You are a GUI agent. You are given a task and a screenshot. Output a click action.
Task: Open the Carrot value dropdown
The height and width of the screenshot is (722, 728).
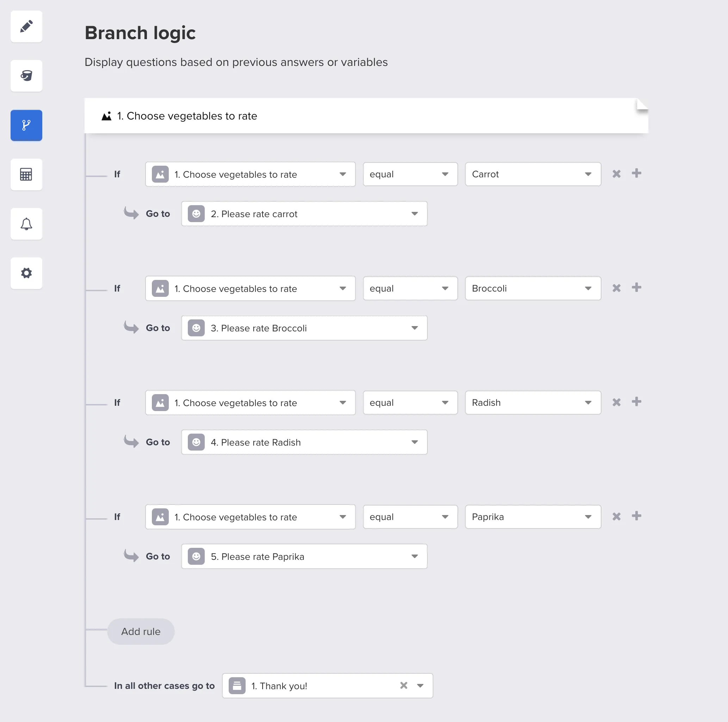532,174
